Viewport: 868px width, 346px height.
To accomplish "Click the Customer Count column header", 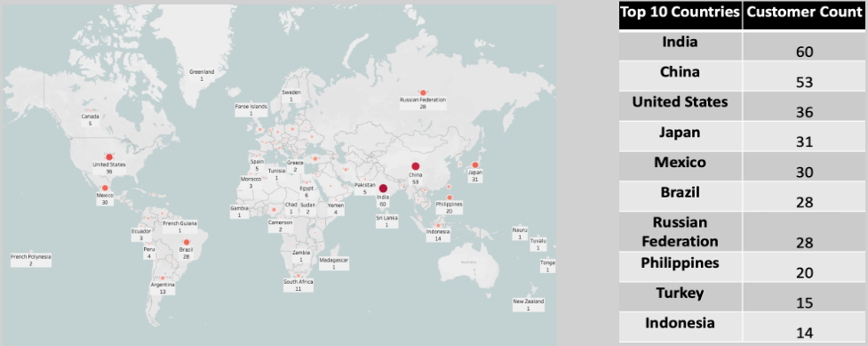I will coord(804,13).
